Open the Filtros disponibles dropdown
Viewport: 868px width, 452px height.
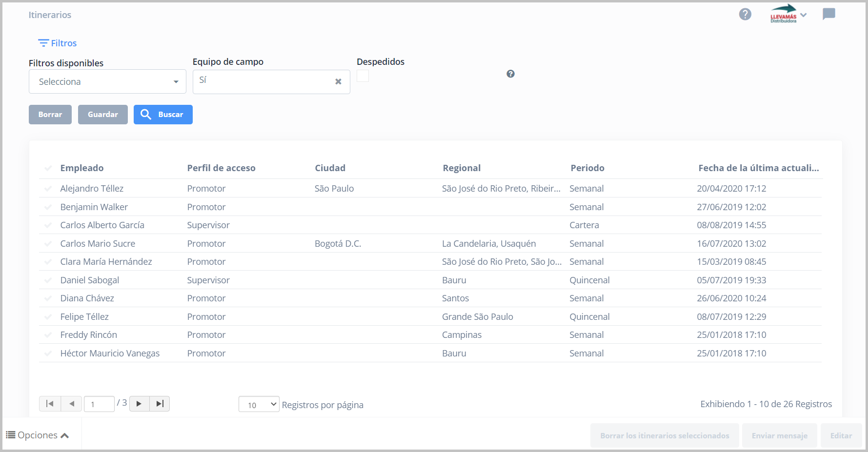[107, 81]
